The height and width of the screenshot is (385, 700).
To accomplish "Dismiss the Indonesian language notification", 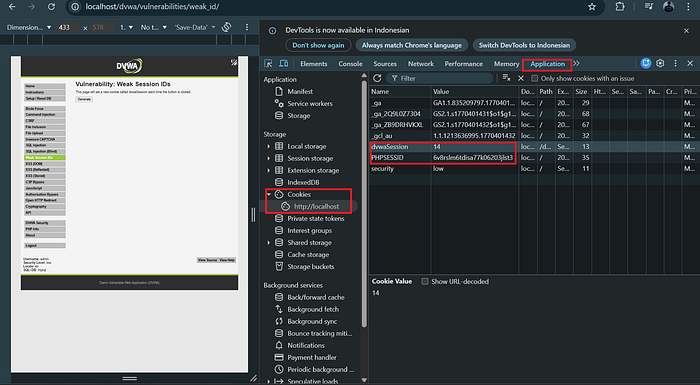I will 687,31.
